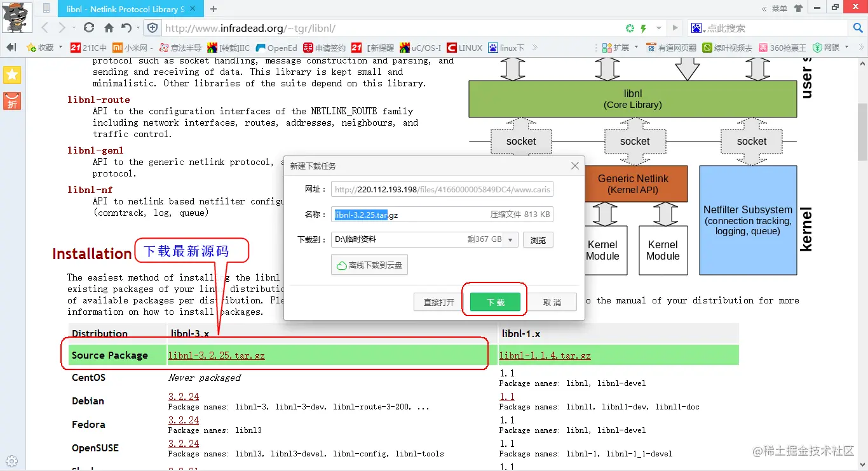Click the 下载到 path field D:\临时资料
The width and height of the screenshot is (868, 471).
click(x=417, y=240)
